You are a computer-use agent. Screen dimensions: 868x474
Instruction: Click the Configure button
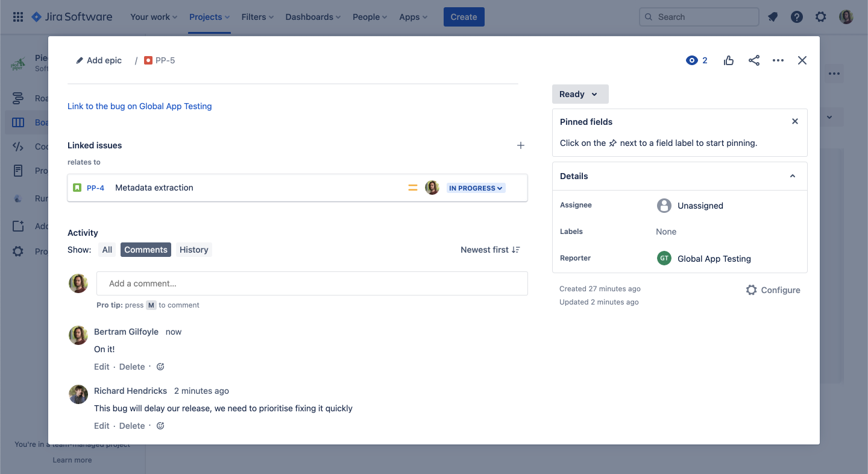point(773,290)
